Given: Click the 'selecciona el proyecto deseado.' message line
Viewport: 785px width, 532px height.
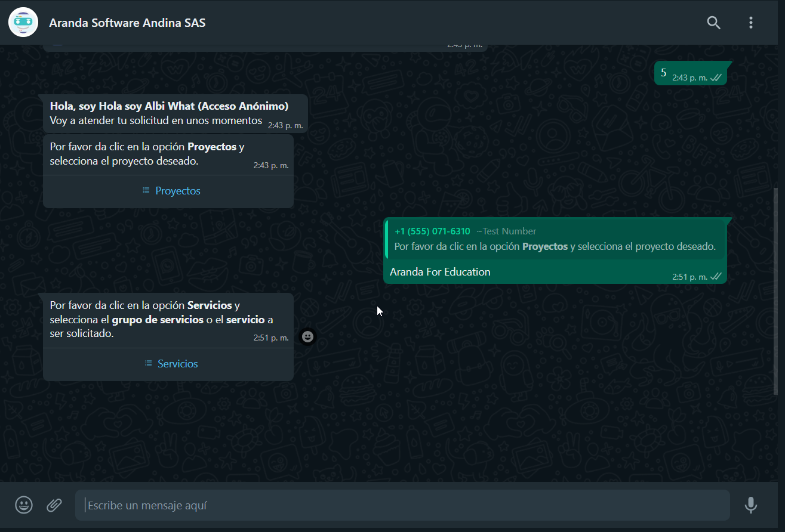Looking at the screenshot, I should click(124, 161).
